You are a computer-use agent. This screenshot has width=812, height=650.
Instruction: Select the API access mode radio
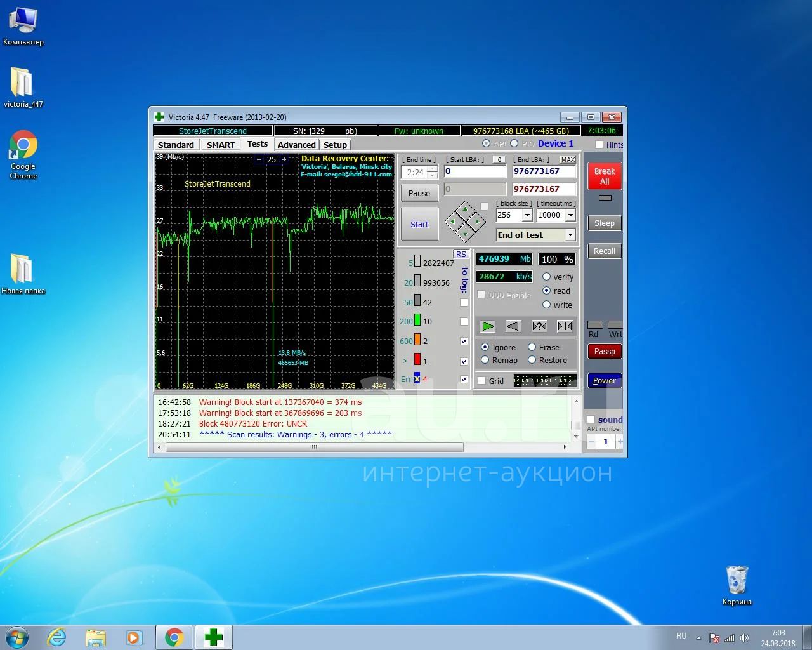(x=487, y=143)
